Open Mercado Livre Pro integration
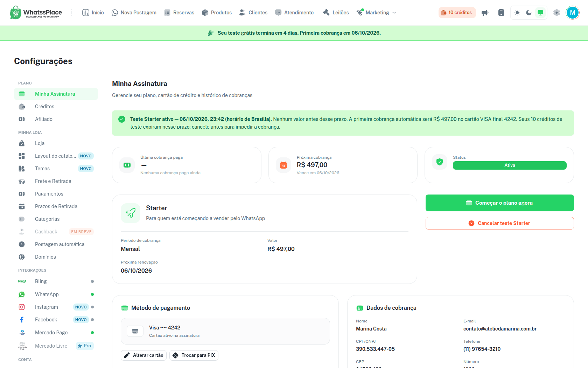 point(56,346)
